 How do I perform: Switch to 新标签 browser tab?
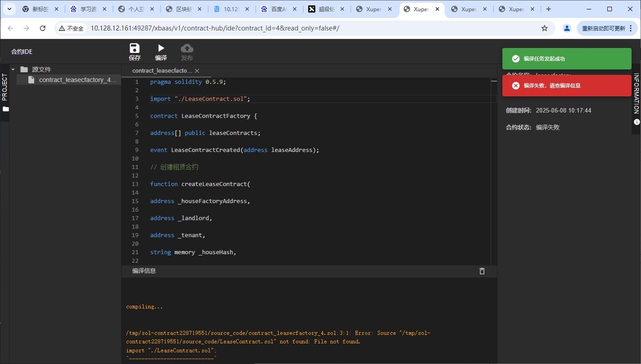click(x=41, y=9)
